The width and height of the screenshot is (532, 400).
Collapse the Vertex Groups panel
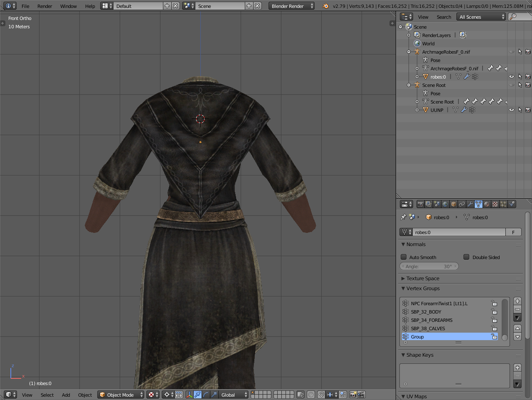[x=403, y=289]
